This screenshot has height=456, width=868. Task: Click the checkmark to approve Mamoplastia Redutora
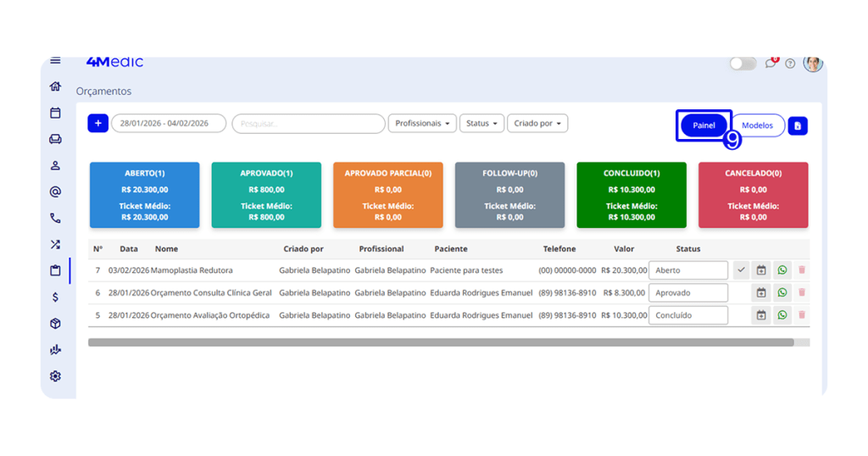click(x=741, y=270)
